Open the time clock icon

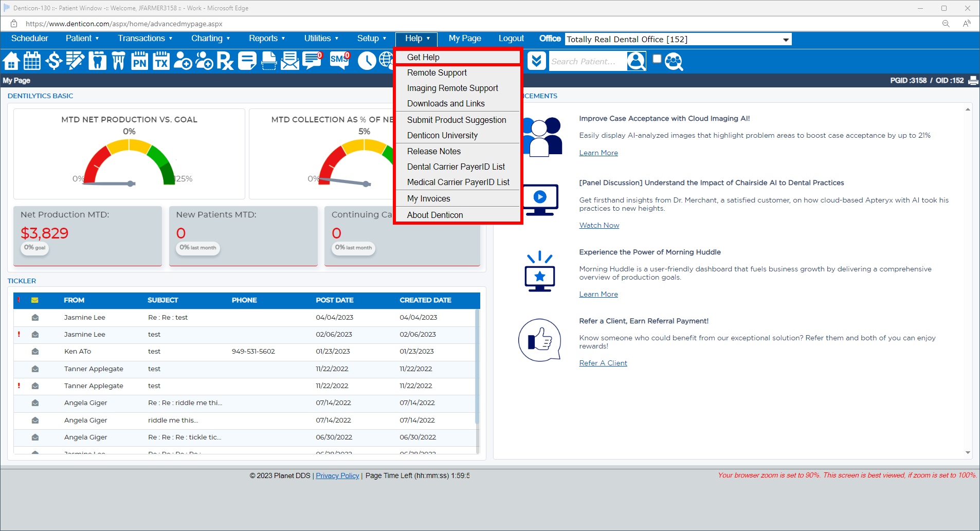(x=367, y=61)
